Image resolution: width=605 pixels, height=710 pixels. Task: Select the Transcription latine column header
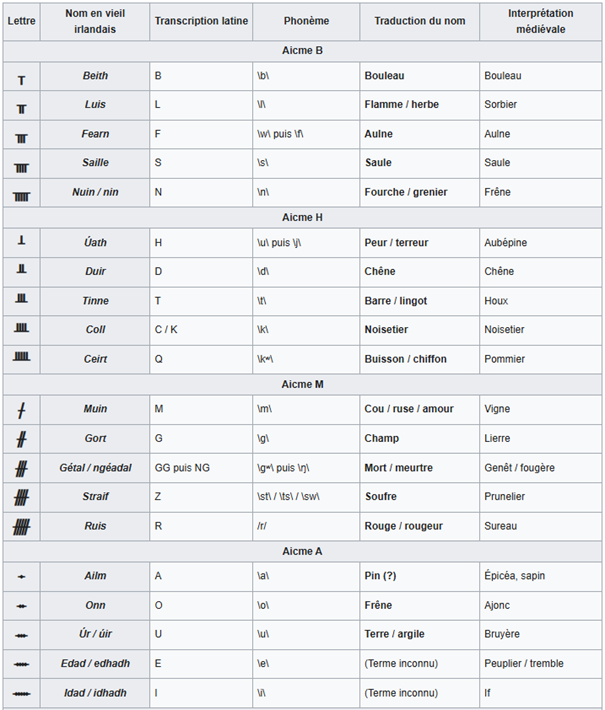[x=201, y=21]
